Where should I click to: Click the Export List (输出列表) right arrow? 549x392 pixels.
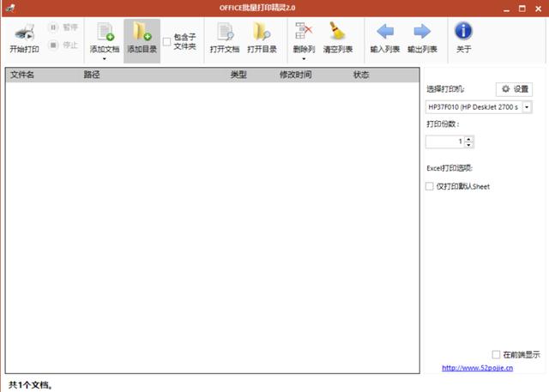422,32
